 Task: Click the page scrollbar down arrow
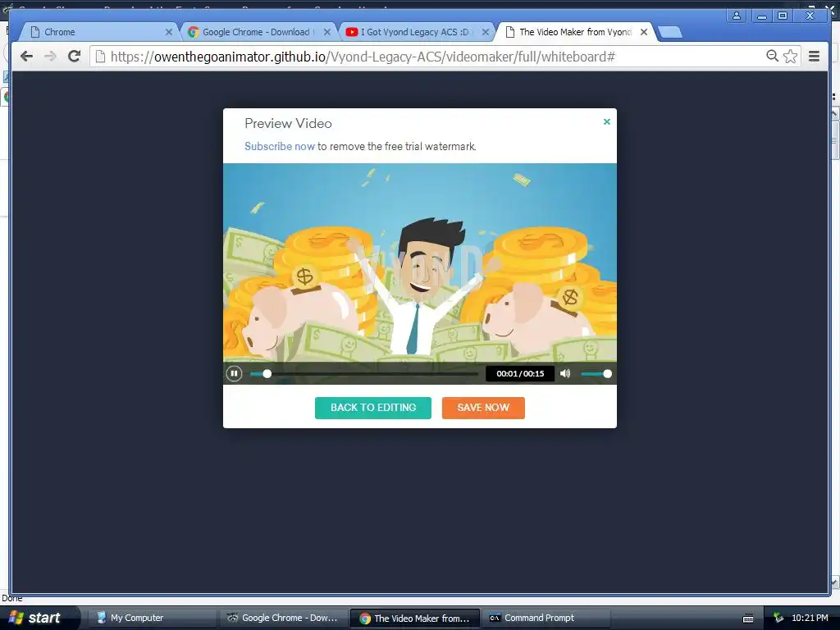coord(834,582)
